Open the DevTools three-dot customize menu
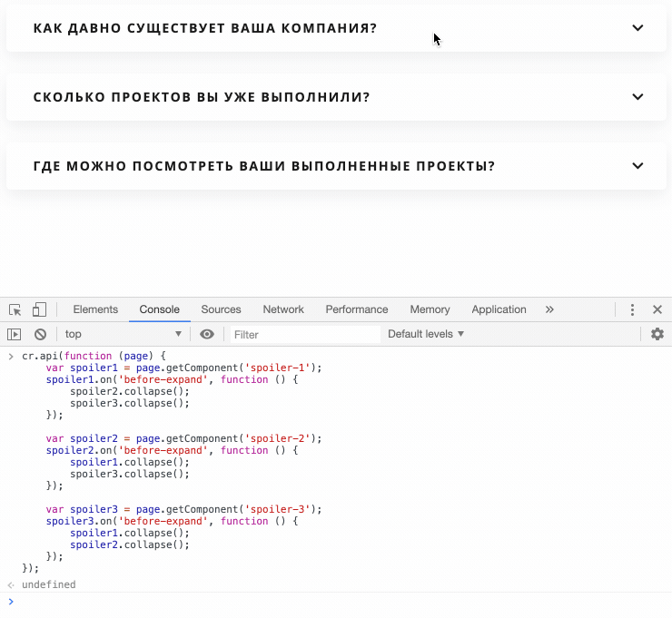The height and width of the screenshot is (618, 672). coord(632,309)
